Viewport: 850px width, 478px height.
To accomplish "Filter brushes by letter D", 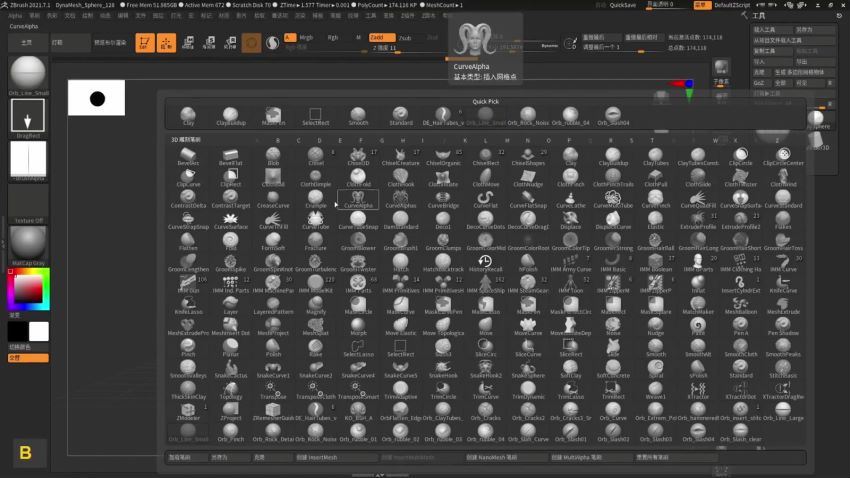I will point(319,140).
